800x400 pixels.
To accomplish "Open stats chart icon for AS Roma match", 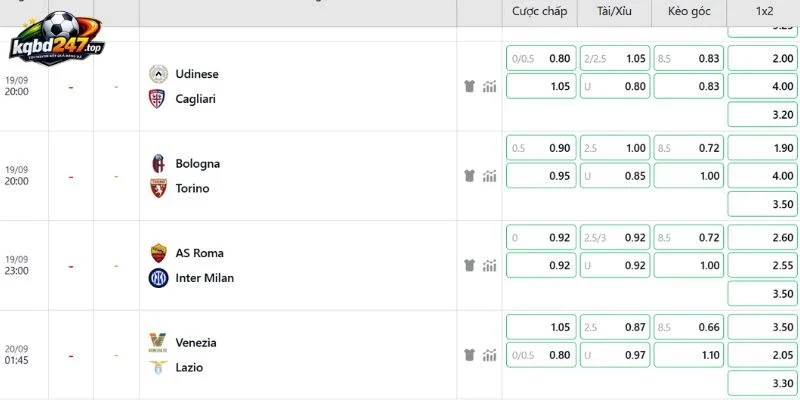I will point(489,265).
